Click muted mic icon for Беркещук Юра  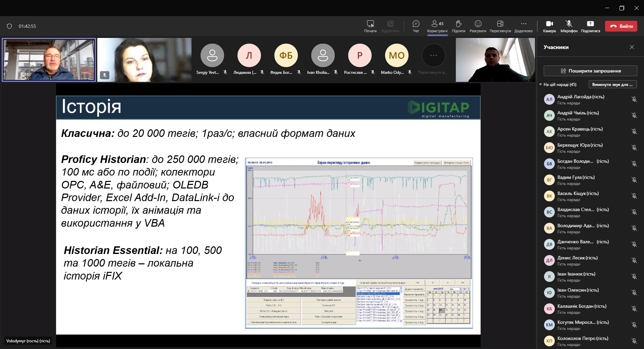[634, 148]
